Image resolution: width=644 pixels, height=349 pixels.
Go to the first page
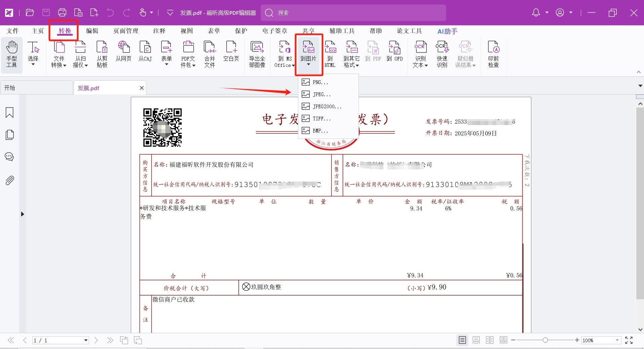[x=11, y=340]
